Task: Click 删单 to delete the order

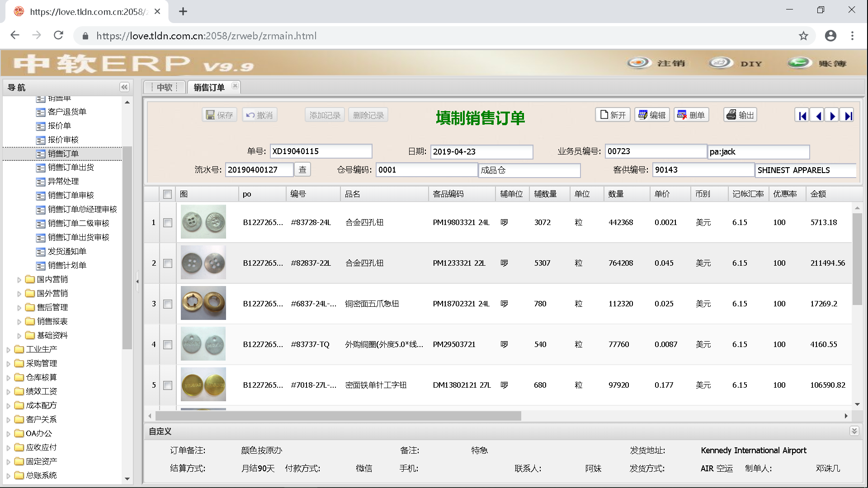Action: (691, 115)
